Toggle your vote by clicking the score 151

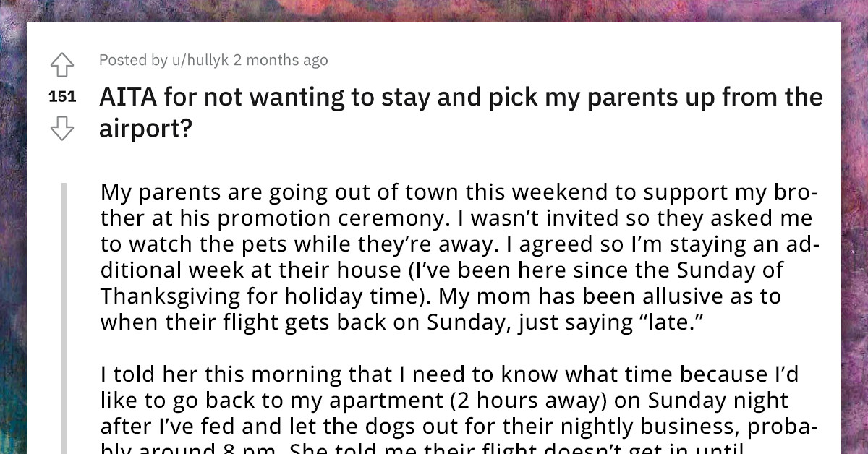coord(61,95)
